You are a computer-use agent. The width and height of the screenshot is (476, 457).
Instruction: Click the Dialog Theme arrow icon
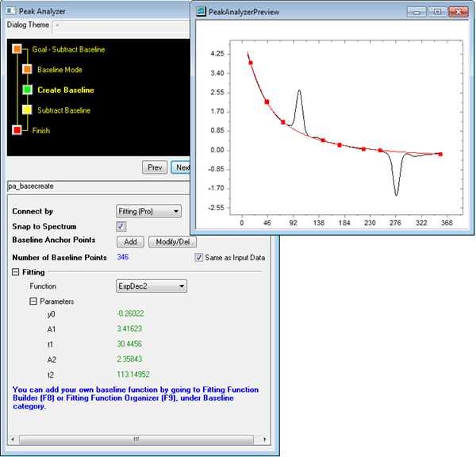click(x=57, y=25)
